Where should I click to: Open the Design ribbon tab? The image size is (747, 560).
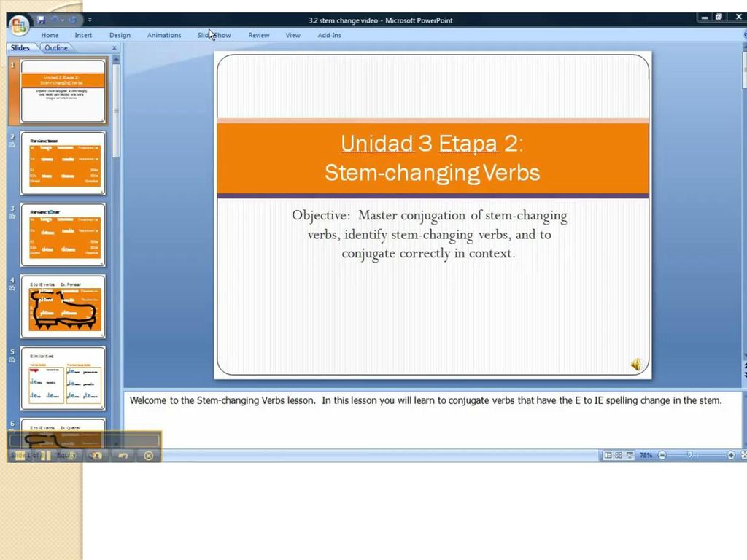point(120,35)
